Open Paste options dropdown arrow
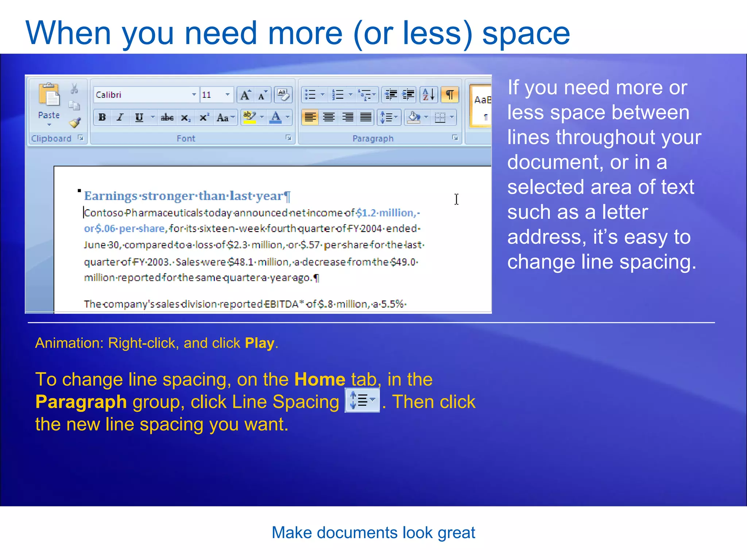 (49, 125)
